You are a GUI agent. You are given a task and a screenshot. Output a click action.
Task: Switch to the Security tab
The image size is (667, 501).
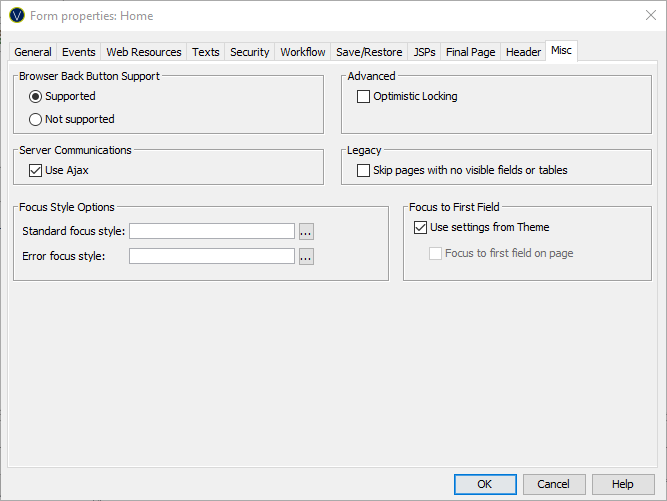(x=249, y=52)
